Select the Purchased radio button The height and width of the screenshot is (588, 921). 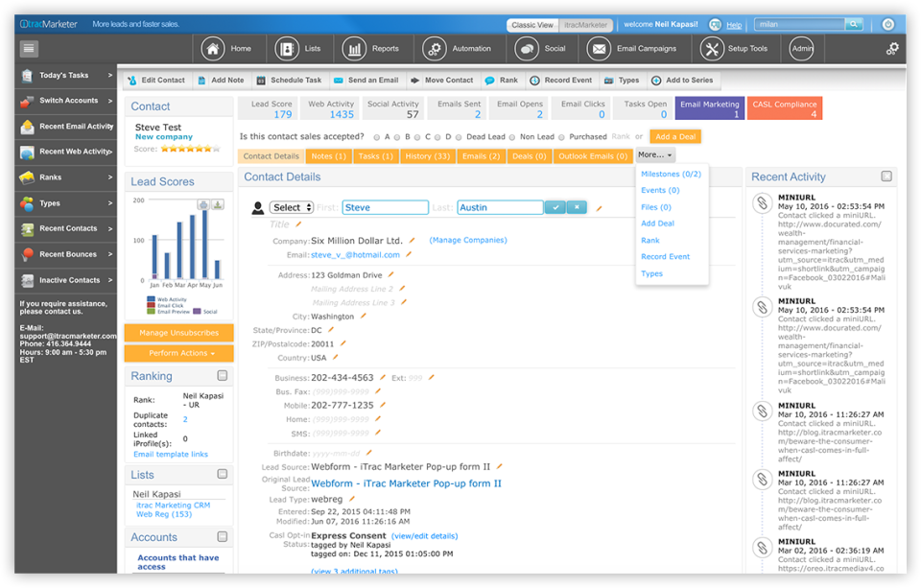coord(561,137)
